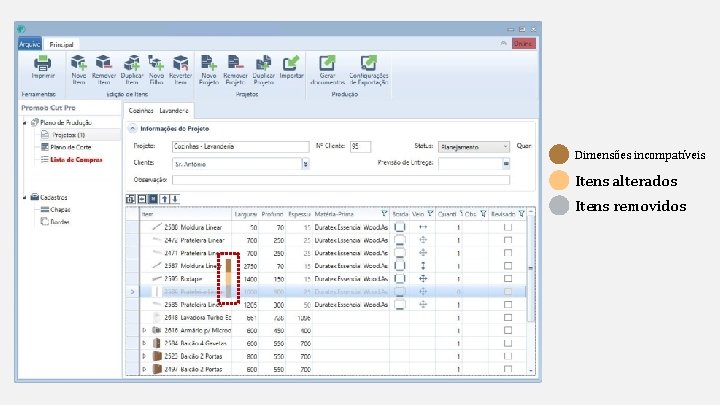Click the Item column header
Screen dimensions: 720x405
tap(186, 214)
